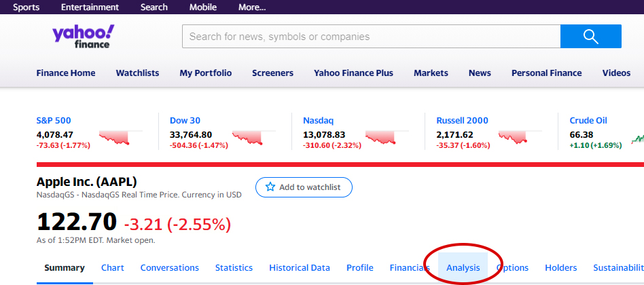This screenshot has width=644, height=285.
Task: Open Entertainment in the top bar
Action: (90, 7)
